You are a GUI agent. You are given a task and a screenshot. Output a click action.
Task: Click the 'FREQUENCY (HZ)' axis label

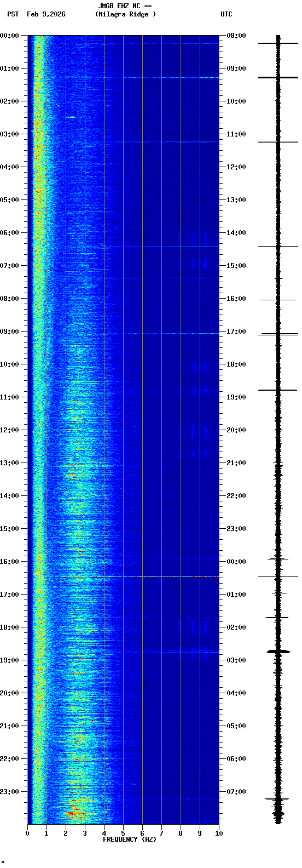[130, 840]
